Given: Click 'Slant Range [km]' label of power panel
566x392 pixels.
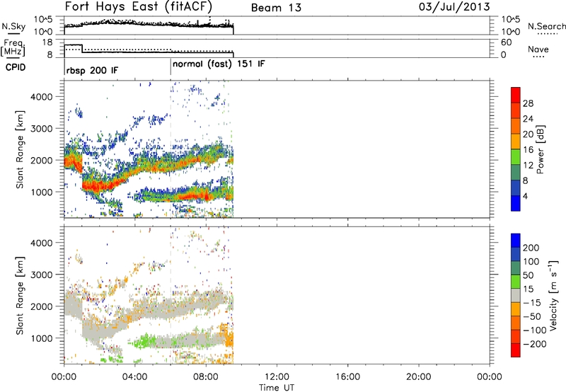Looking at the screenshot, I should coord(20,149).
